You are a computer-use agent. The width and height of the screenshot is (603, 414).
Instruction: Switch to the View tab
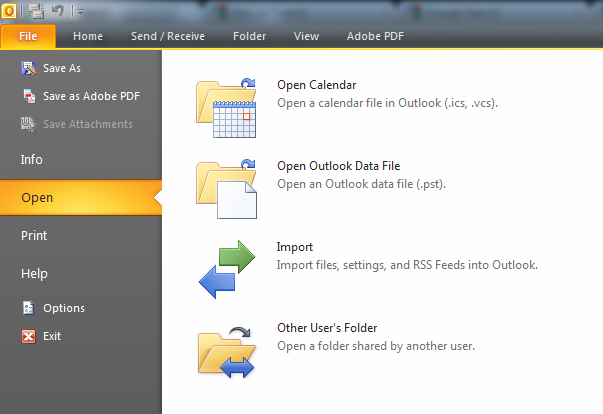point(306,36)
